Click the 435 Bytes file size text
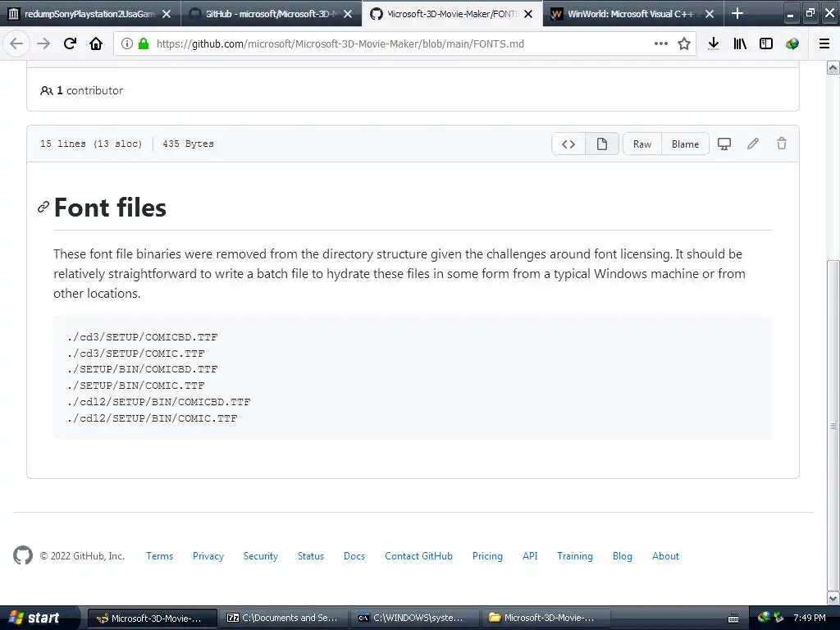 (188, 144)
